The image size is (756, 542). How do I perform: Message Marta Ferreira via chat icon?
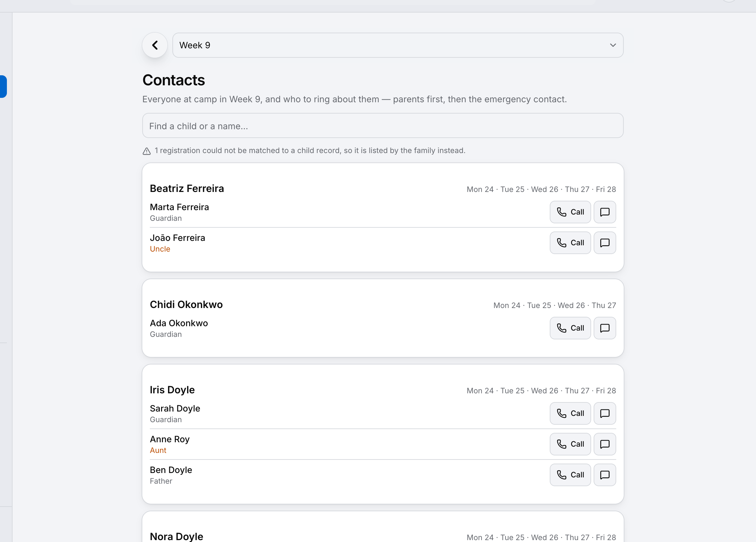coord(605,212)
